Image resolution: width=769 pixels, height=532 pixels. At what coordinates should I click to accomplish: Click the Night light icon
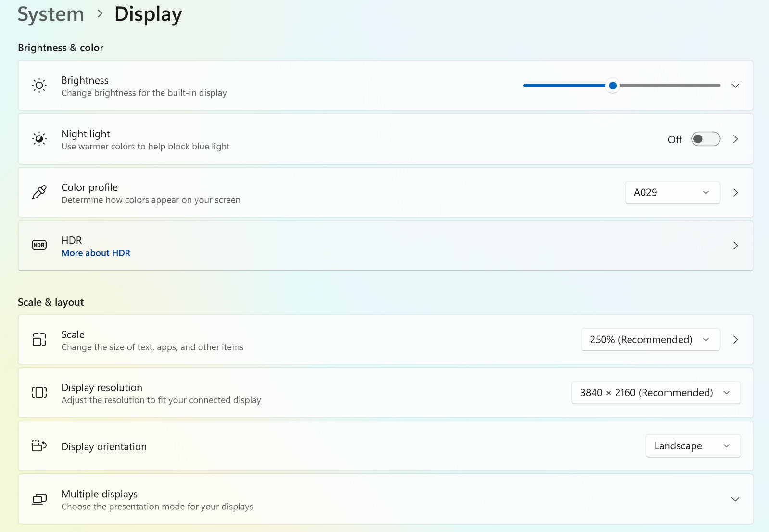(x=39, y=139)
